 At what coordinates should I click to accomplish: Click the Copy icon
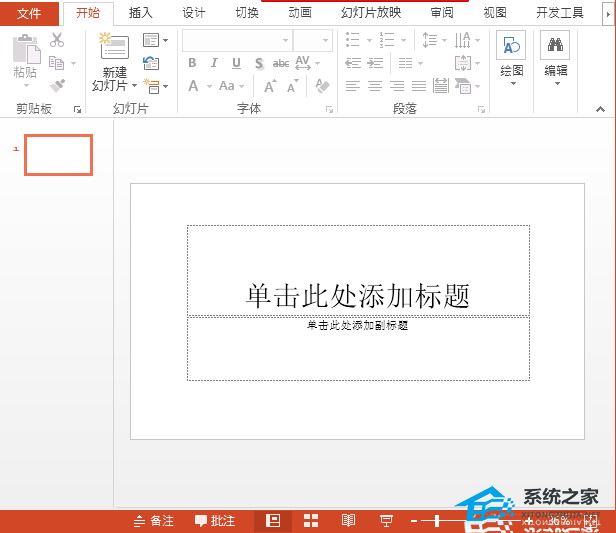56,63
